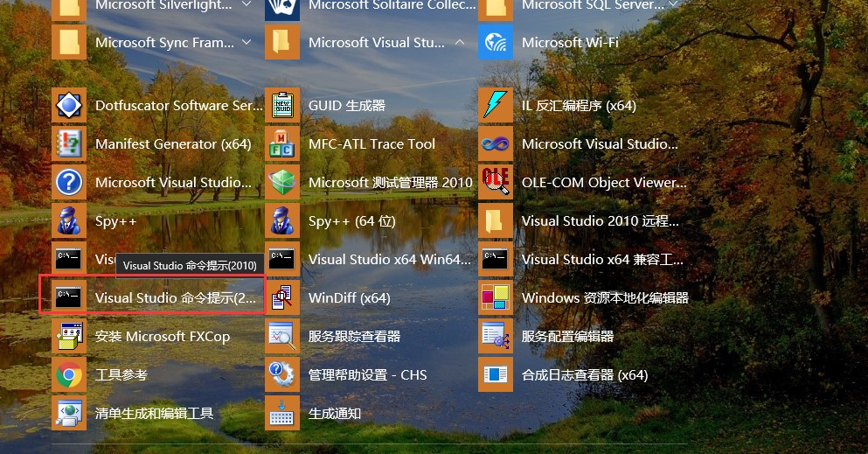Launch 安装 Microsoft FXCop icon
This screenshot has height=454, width=868.
click(x=69, y=336)
